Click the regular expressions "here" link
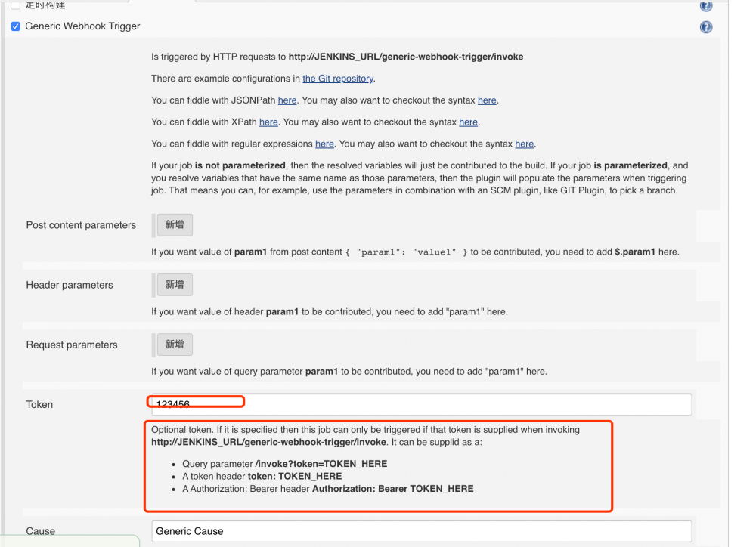This screenshot has width=756, height=547. click(324, 144)
